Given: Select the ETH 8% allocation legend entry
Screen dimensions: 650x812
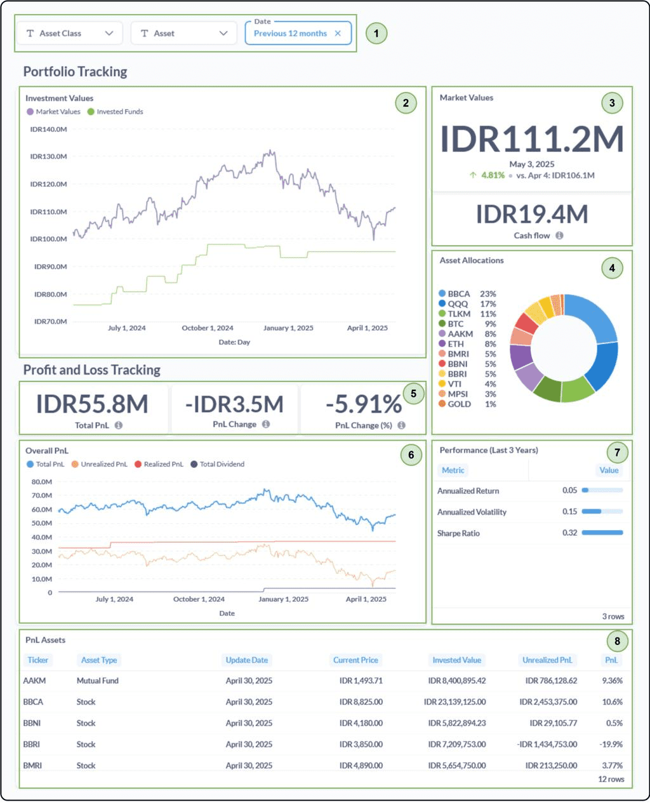Looking at the screenshot, I should (467, 344).
